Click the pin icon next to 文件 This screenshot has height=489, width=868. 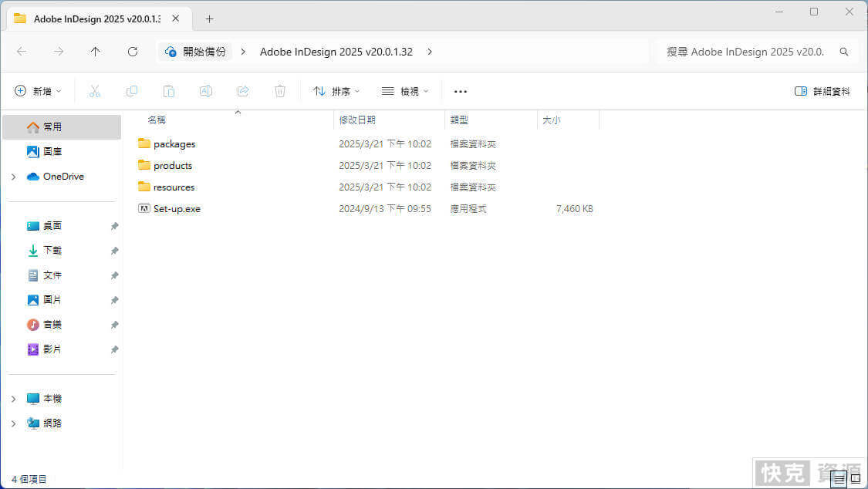click(115, 275)
